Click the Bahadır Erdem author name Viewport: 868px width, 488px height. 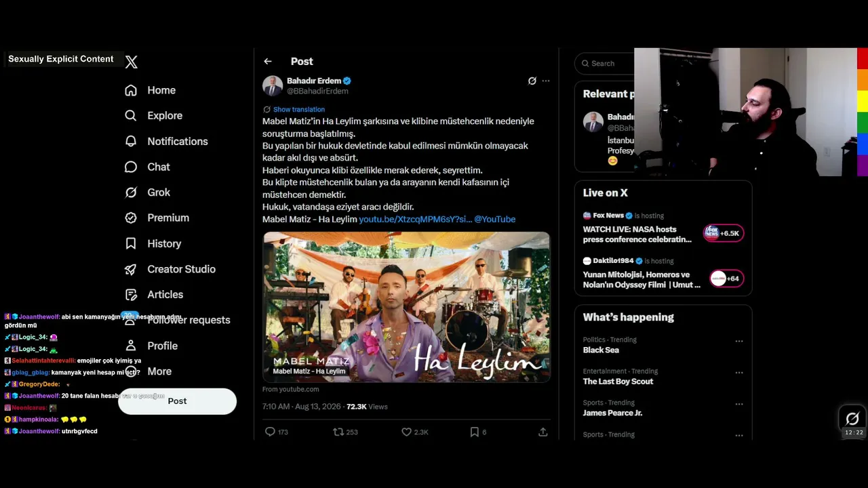[x=314, y=81]
